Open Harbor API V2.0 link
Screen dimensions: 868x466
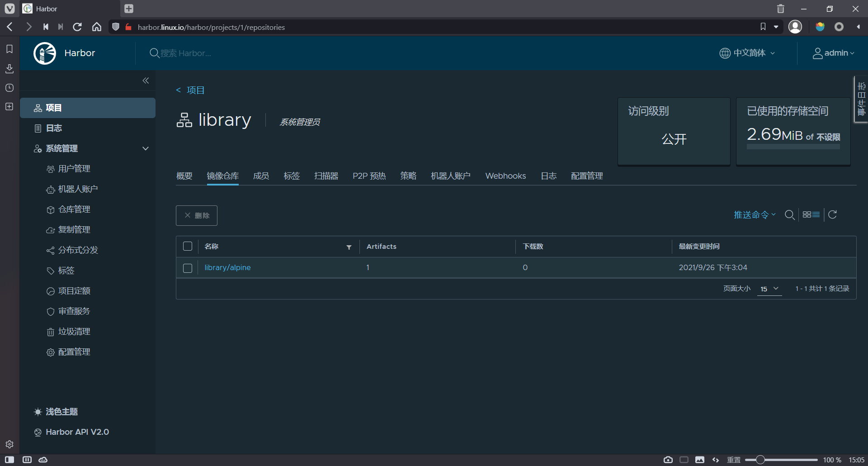pyautogui.click(x=71, y=432)
